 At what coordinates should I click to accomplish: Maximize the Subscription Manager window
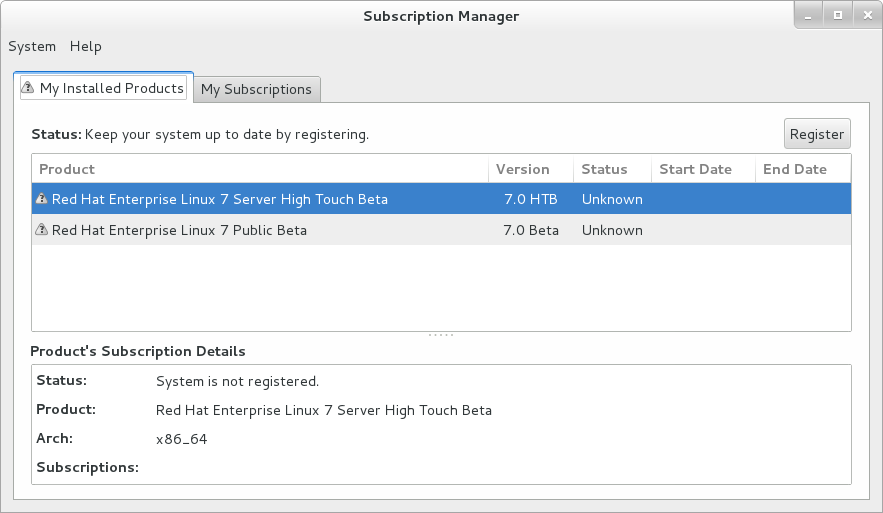pos(838,15)
